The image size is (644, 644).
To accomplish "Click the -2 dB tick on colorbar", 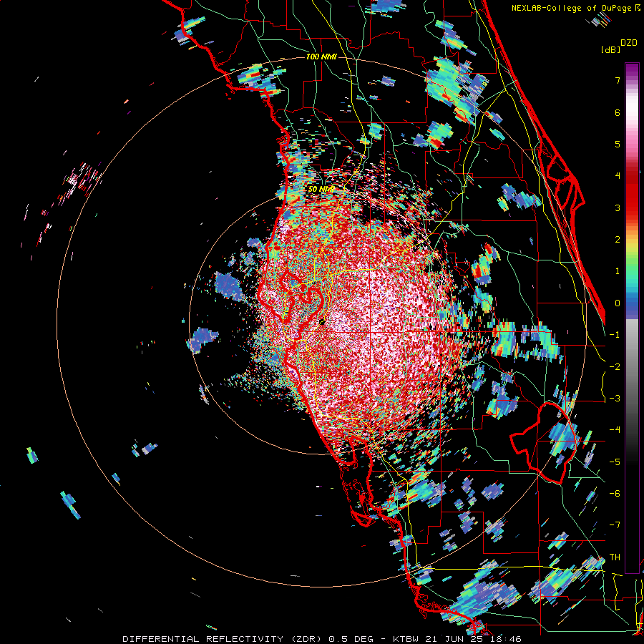I will [x=615, y=367].
